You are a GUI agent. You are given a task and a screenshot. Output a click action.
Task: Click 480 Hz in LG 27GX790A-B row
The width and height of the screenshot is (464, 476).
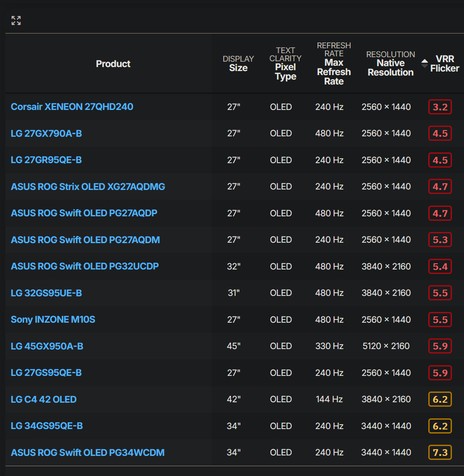pyautogui.click(x=329, y=134)
